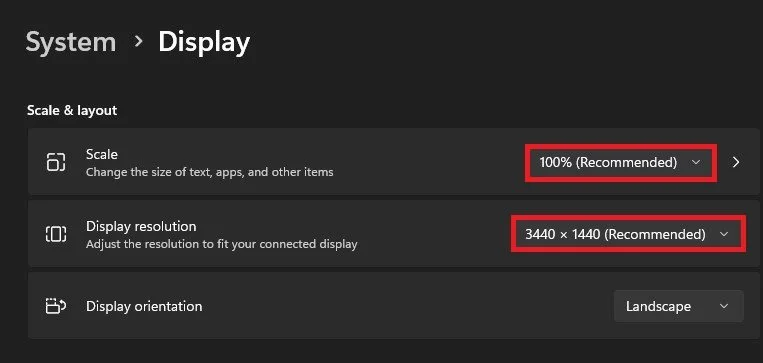Click the Display orientation icon

click(55, 306)
